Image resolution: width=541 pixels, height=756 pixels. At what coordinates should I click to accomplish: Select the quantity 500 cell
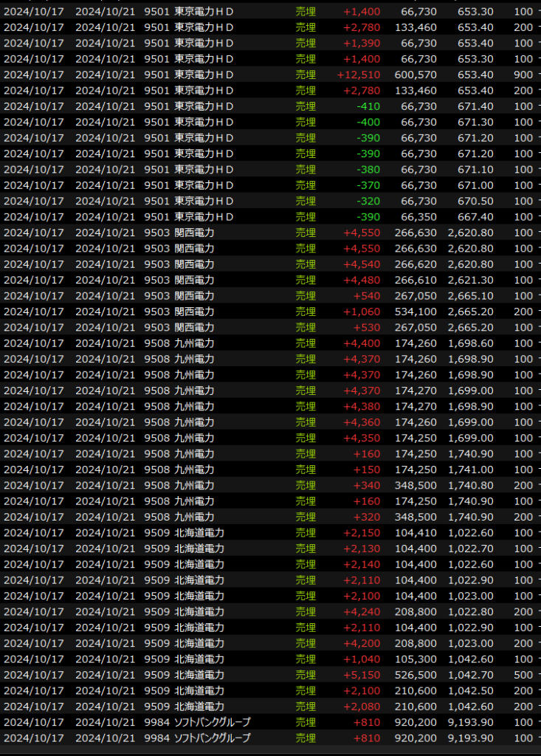coord(523,675)
